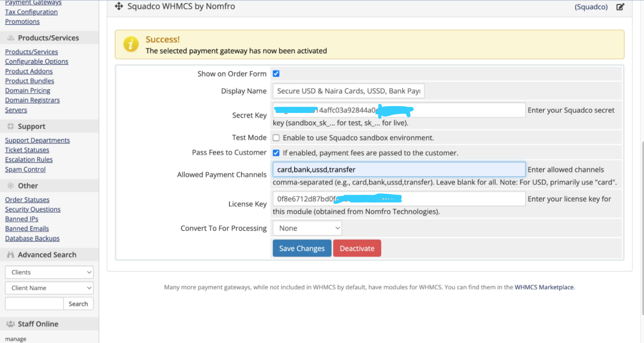Open the Client Name field dropdown
The height and width of the screenshot is (343, 644).
click(x=49, y=288)
